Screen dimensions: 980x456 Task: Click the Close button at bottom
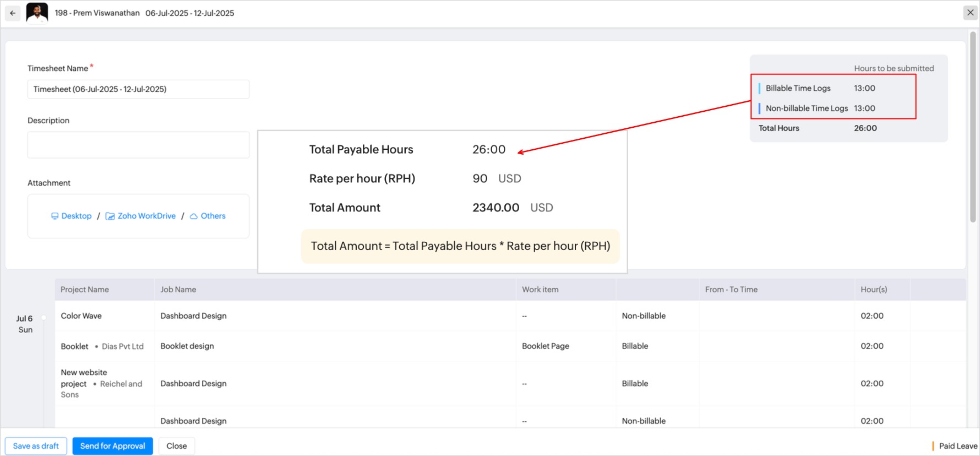tap(177, 446)
